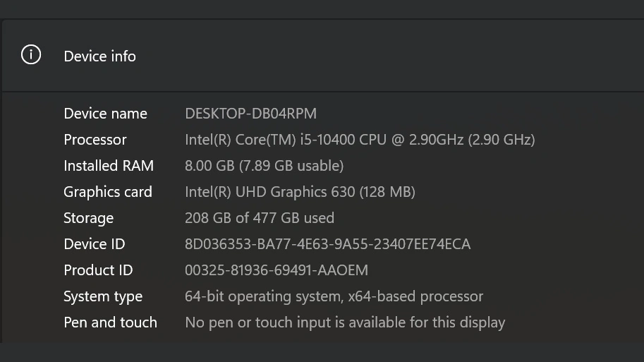
Task: Select the Intel Core i5-10400 processor text
Action: click(x=360, y=140)
